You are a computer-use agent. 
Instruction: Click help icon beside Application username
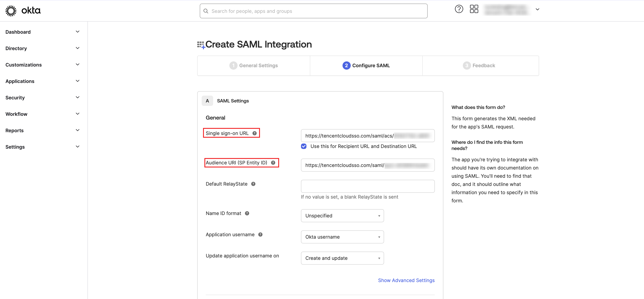[x=260, y=235]
